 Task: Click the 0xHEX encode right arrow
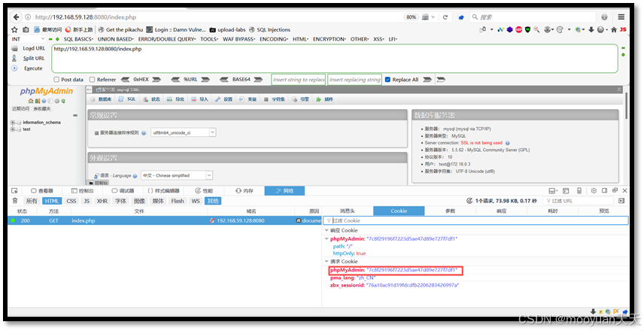(156, 80)
